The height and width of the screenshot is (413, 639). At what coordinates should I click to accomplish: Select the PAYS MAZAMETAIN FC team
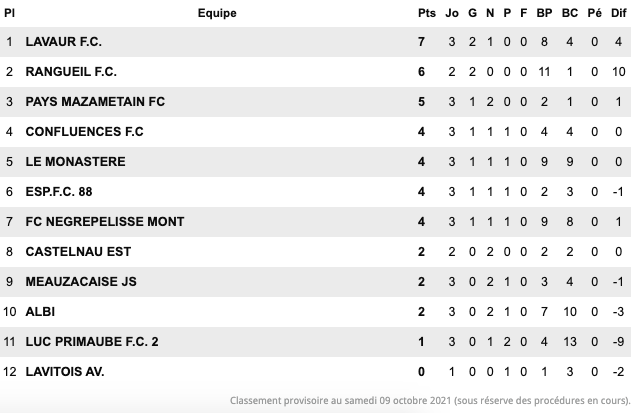(x=96, y=102)
